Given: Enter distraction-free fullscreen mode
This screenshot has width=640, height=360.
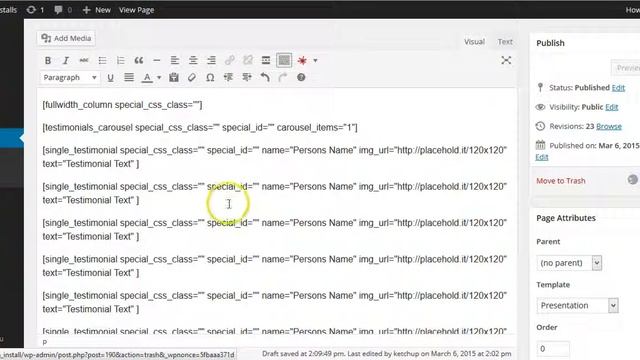Looking at the screenshot, I should click(x=506, y=60).
